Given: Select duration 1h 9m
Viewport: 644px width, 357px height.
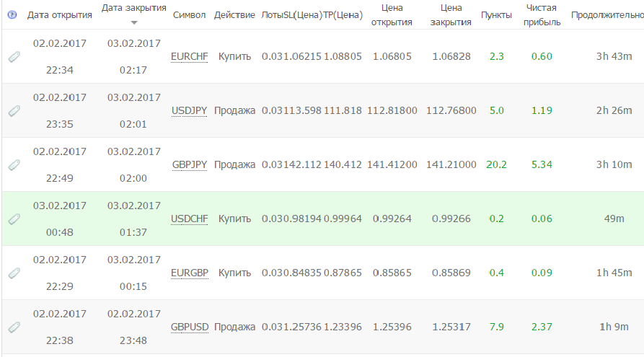Looking at the screenshot, I should tap(614, 327).
